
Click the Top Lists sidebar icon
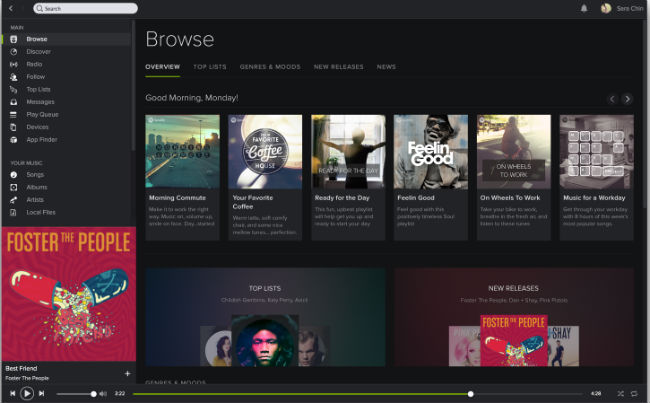pyautogui.click(x=14, y=90)
